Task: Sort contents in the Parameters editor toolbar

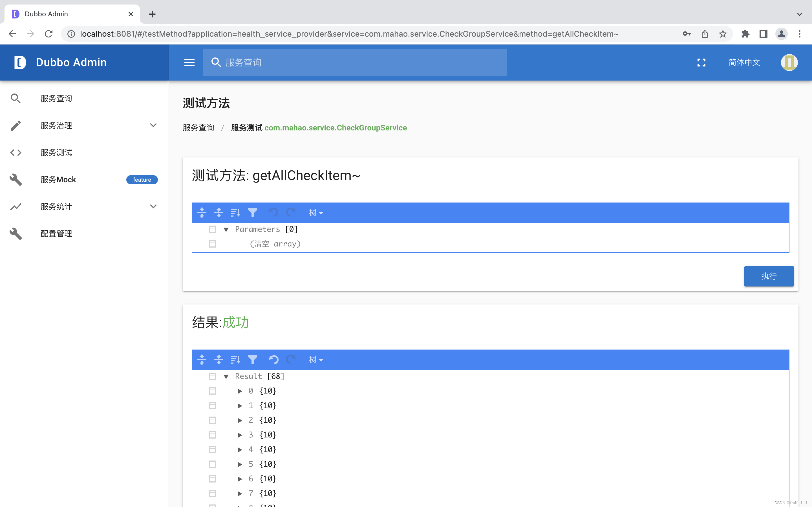Action: 235,213
